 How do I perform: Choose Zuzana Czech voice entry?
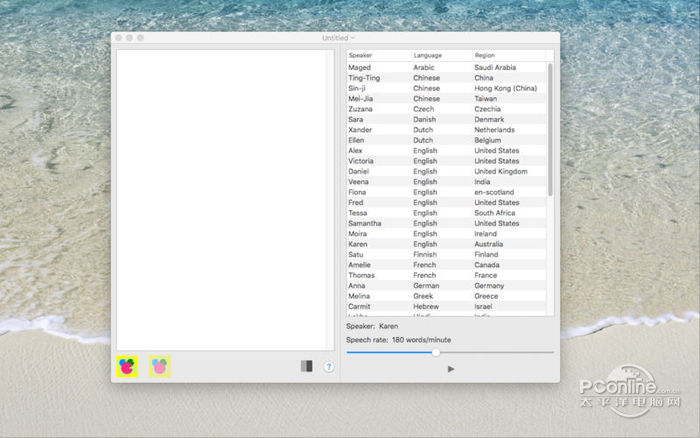(x=446, y=109)
